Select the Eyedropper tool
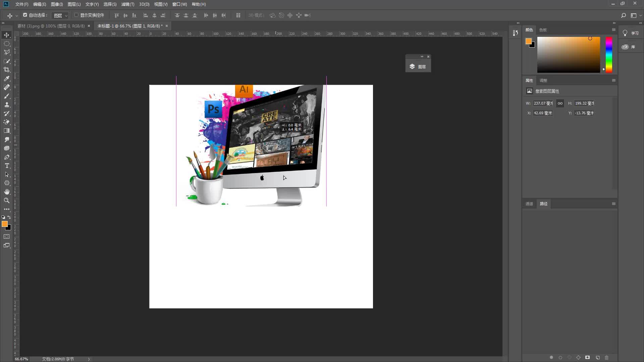The image size is (644, 362). coord(7,78)
